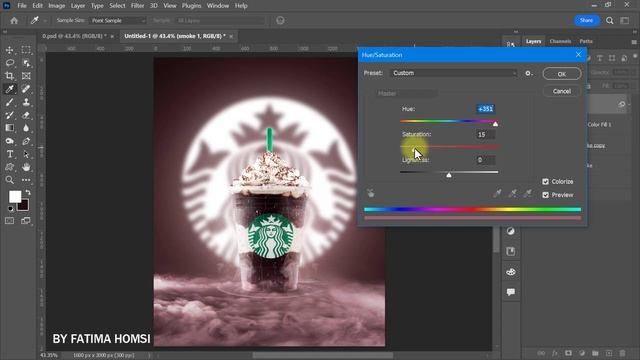Select the History Brush tool
Image resolution: width=640 pixels, height=360 pixels.
click(x=9, y=115)
